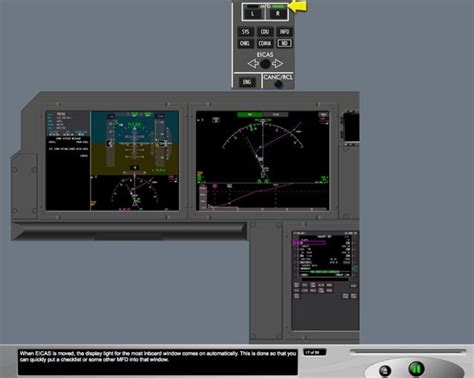This screenshot has height=378, width=474.
Task: Click the auxiliary display block left of PFD
Action: tap(68, 161)
